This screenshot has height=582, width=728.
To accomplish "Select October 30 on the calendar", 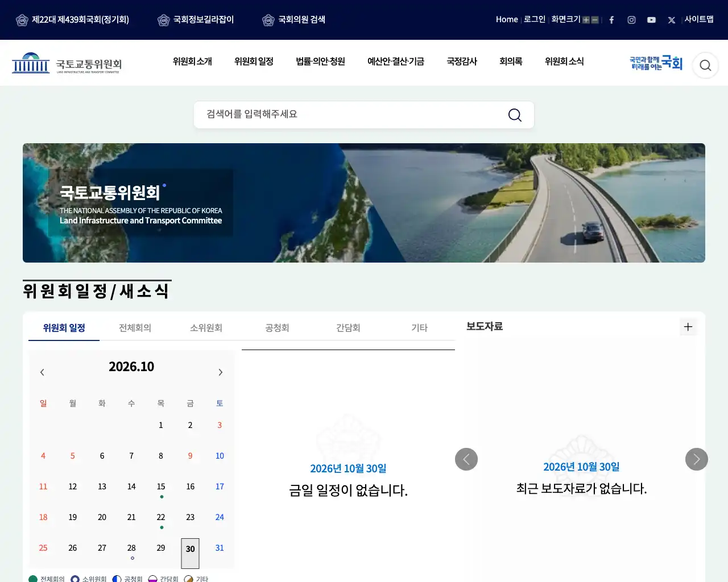I will [x=190, y=553].
